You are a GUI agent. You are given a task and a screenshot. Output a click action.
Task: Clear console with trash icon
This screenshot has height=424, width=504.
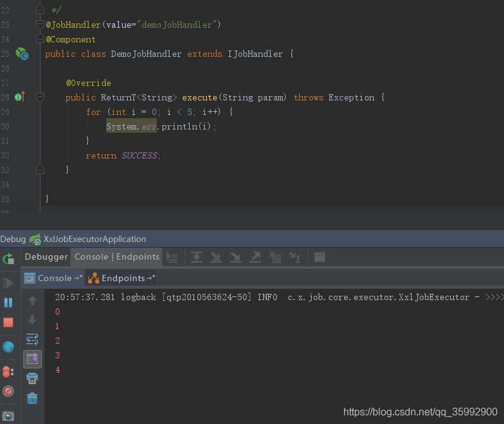pos(32,398)
